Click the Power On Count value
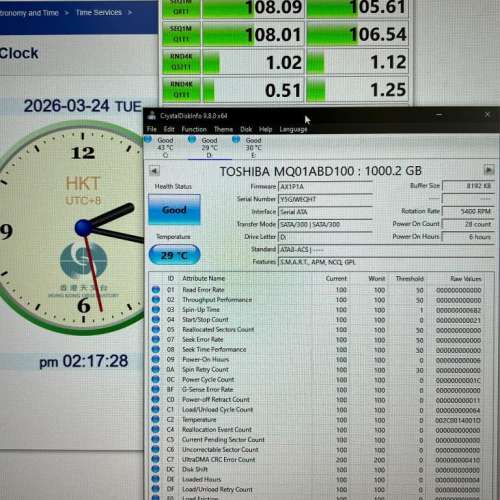 [x=468, y=224]
